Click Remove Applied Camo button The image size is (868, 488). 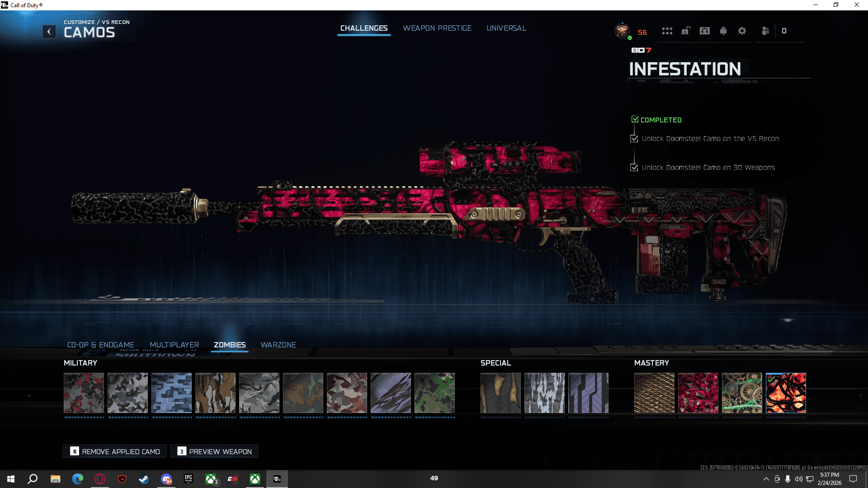(115, 451)
